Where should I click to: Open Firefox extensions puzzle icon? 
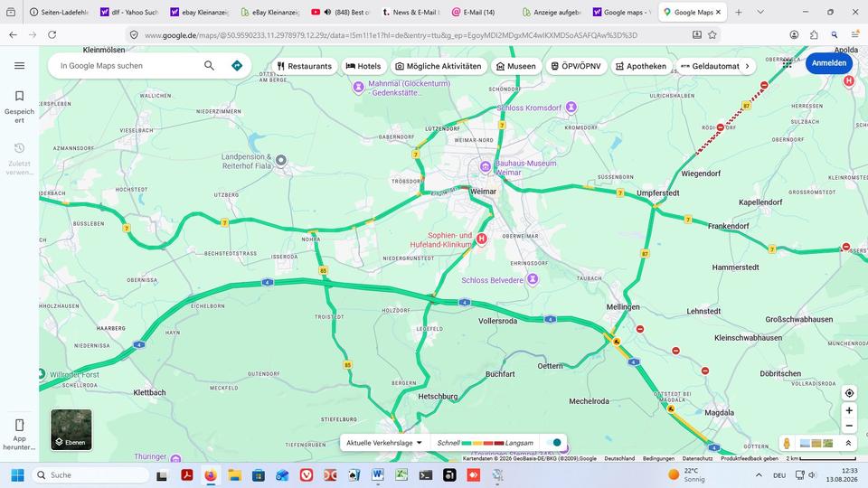coord(814,35)
